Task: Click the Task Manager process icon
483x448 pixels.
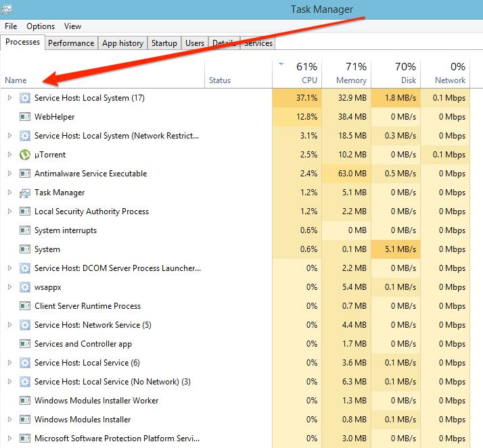Action: [x=25, y=193]
